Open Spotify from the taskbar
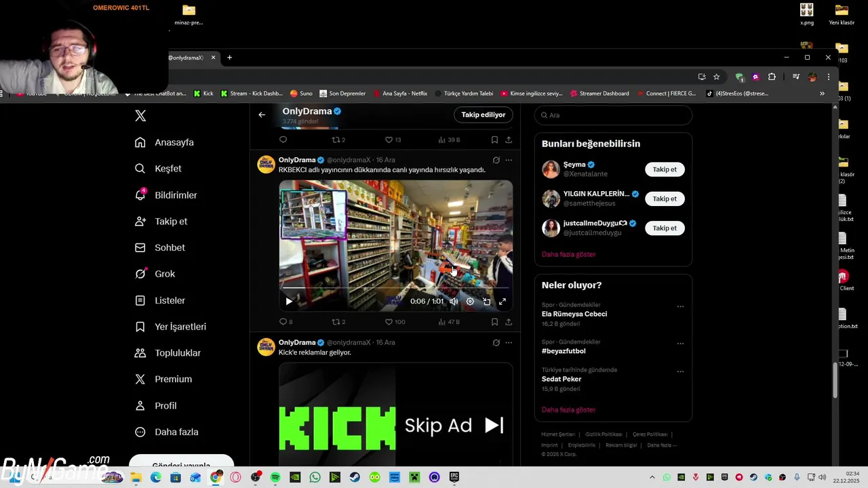 tap(275, 478)
